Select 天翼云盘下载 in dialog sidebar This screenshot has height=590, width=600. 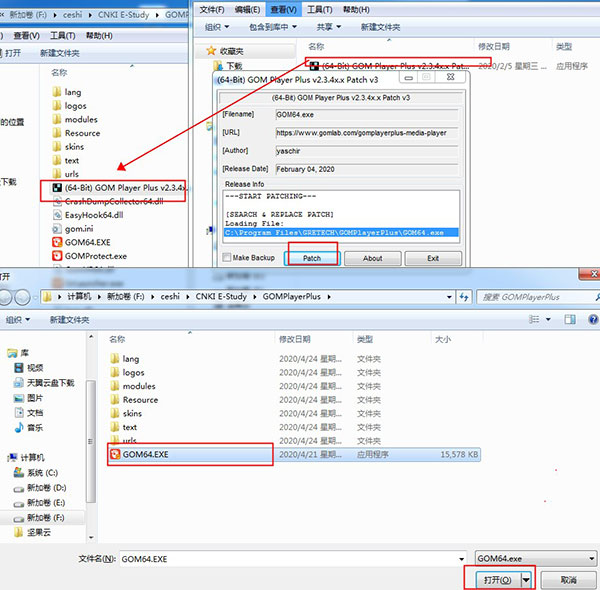pyautogui.click(x=44, y=383)
